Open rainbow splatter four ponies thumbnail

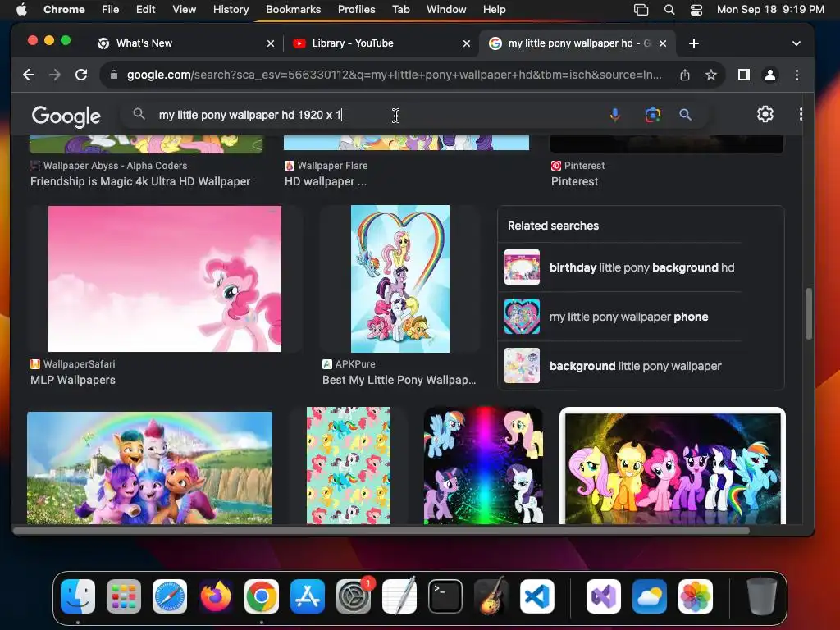tap(483, 465)
